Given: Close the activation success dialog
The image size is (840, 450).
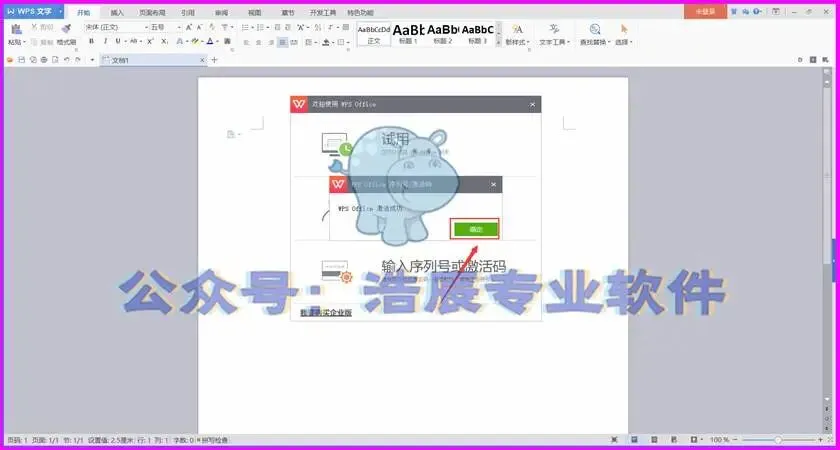Looking at the screenshot, I should pyautogui.click(x=493, y=185).
